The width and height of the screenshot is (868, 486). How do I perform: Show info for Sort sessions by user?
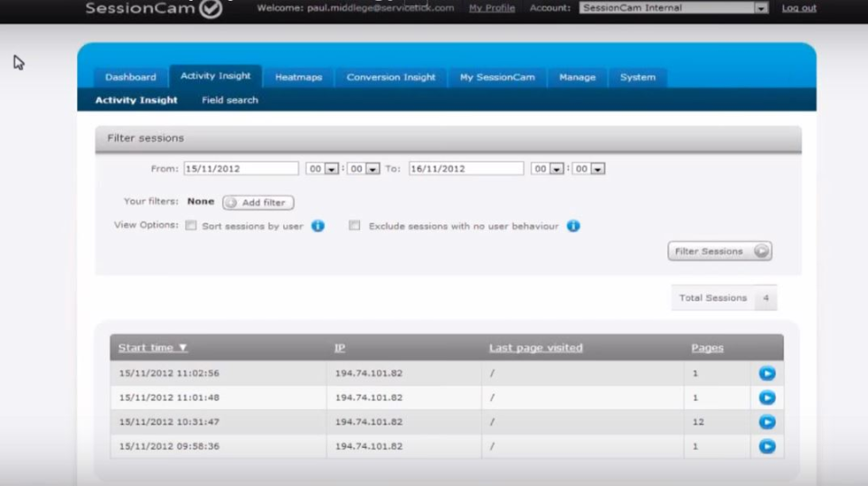coord(317,226)
